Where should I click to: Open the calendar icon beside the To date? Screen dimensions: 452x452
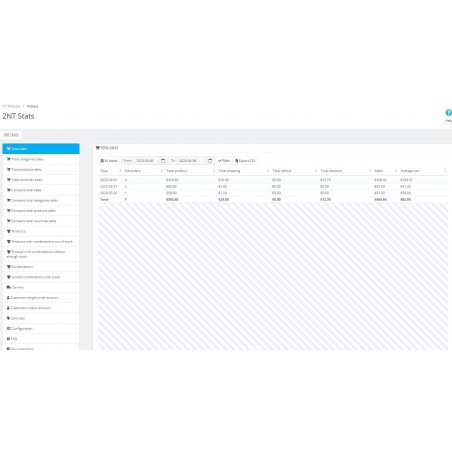pos(210,161)
